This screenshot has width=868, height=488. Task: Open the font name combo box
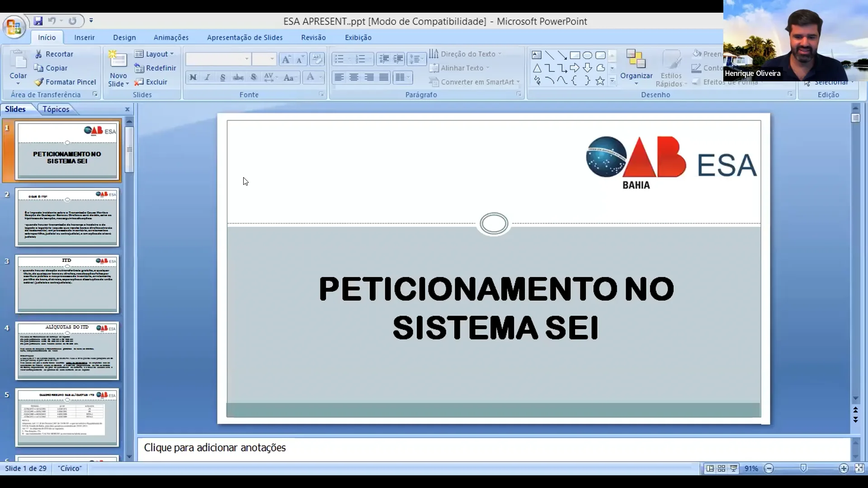pos(218,59)
